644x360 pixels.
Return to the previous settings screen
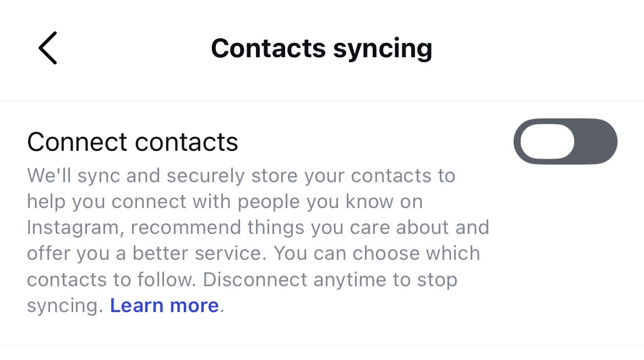click(x=48, y=48)
